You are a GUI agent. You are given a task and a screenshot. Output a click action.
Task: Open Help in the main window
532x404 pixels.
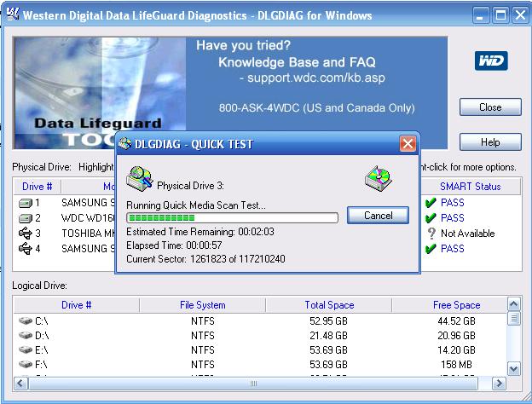coord(490,141)
